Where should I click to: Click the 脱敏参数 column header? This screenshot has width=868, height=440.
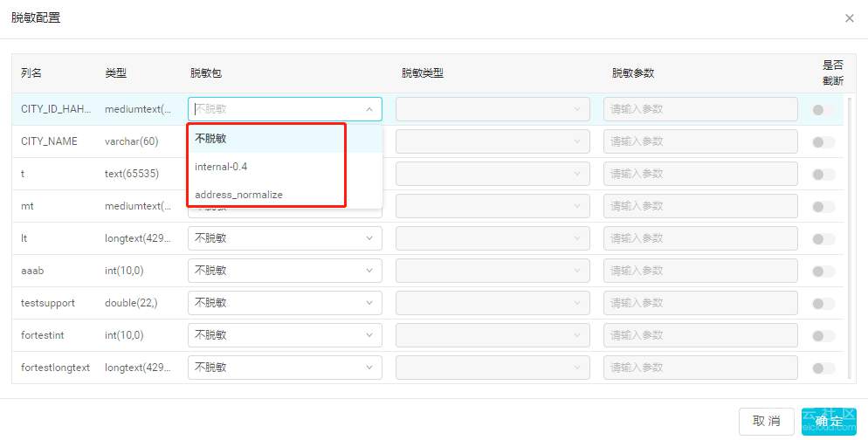(x=633, y=73)
